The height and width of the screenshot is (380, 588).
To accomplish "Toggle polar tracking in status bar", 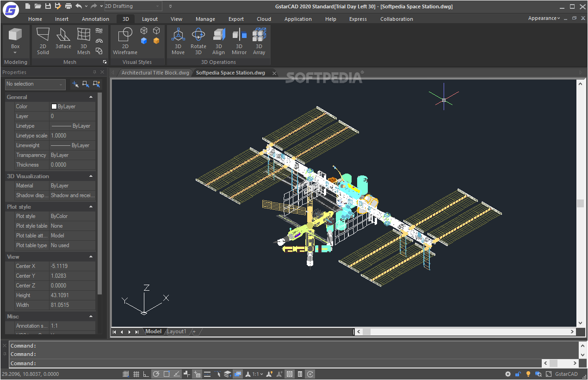I will point(156,374).
